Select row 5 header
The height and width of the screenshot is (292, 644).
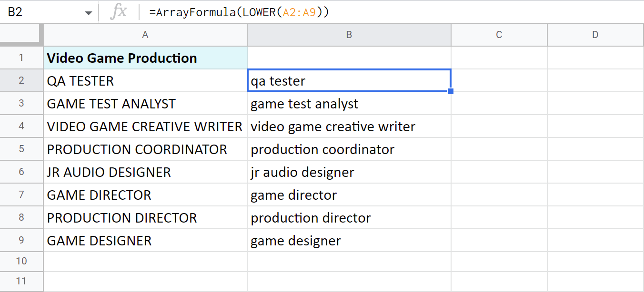(21, 149)
